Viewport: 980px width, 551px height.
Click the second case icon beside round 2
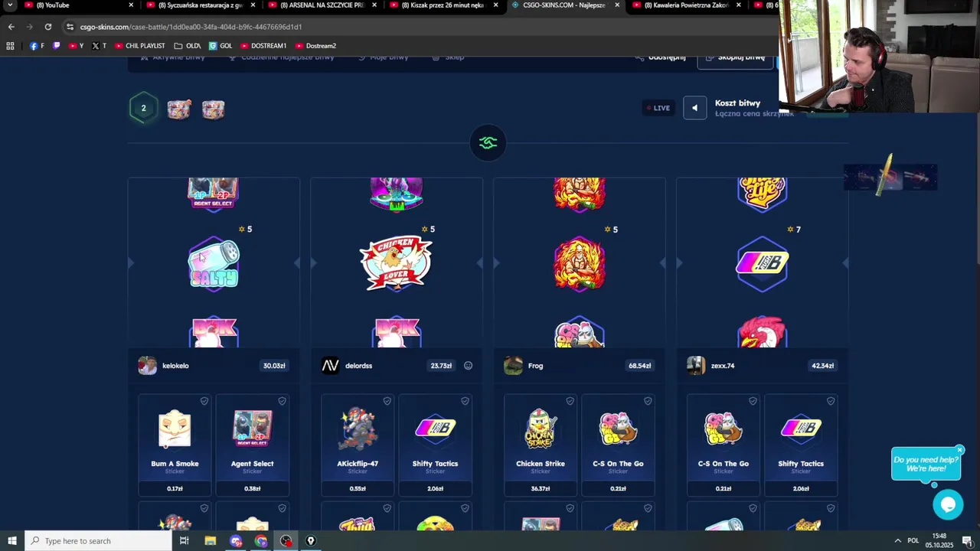(214, 109)
